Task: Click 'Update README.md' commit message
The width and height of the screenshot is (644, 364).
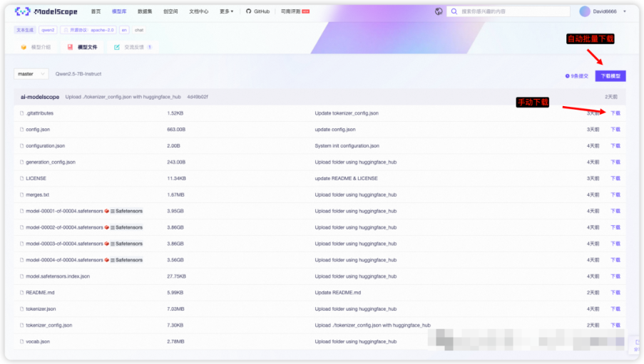Action: click(337, 293)
